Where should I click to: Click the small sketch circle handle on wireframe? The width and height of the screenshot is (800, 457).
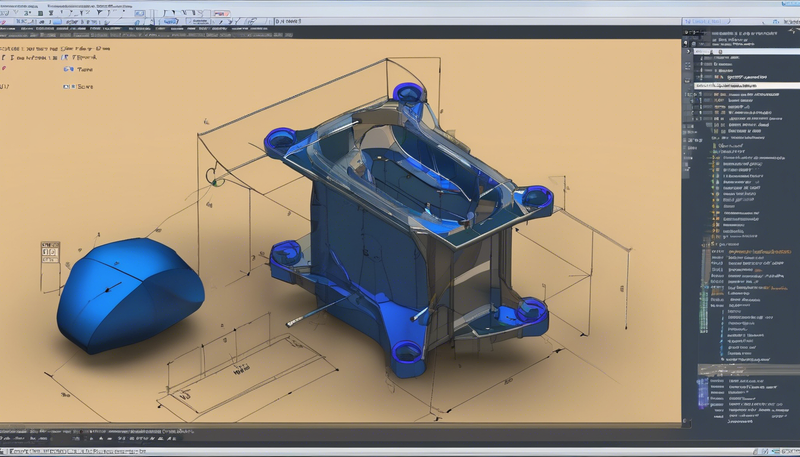click(215, 176)
